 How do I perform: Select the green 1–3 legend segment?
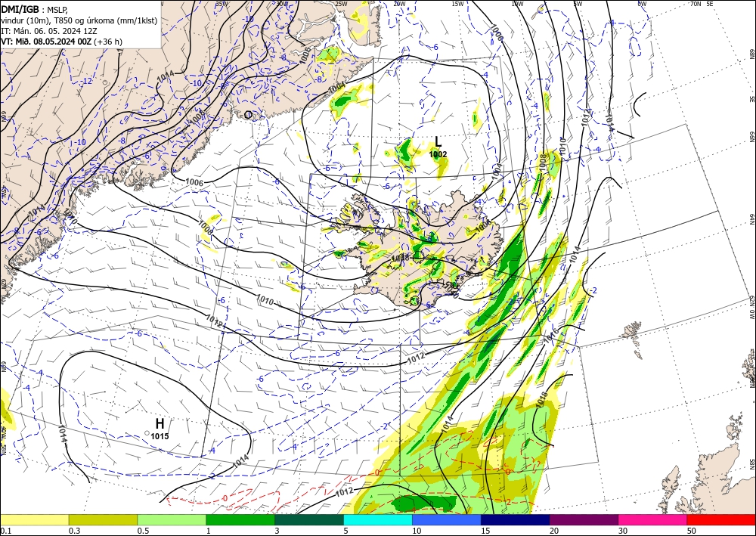pyautogui.click(x=240, y=519)
